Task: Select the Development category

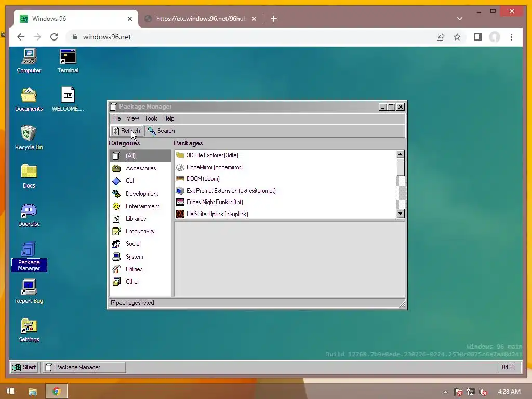Action: click(x=140, y=194)
